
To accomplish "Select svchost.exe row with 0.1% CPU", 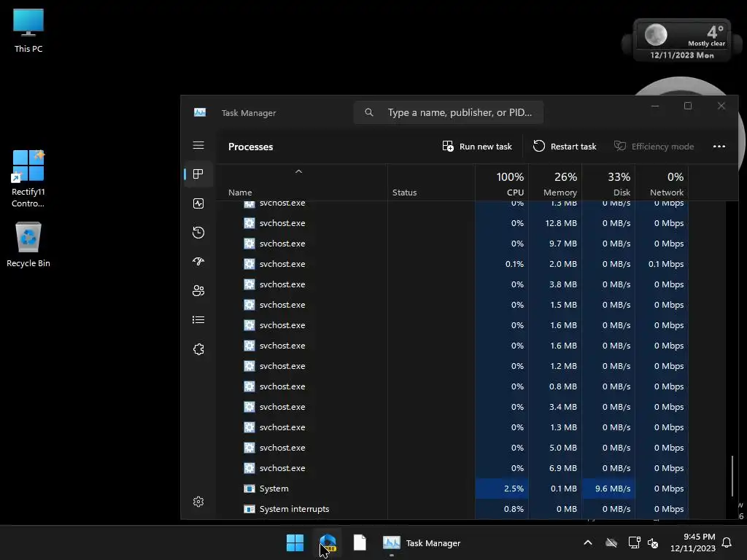I will [x=452, y=264].
